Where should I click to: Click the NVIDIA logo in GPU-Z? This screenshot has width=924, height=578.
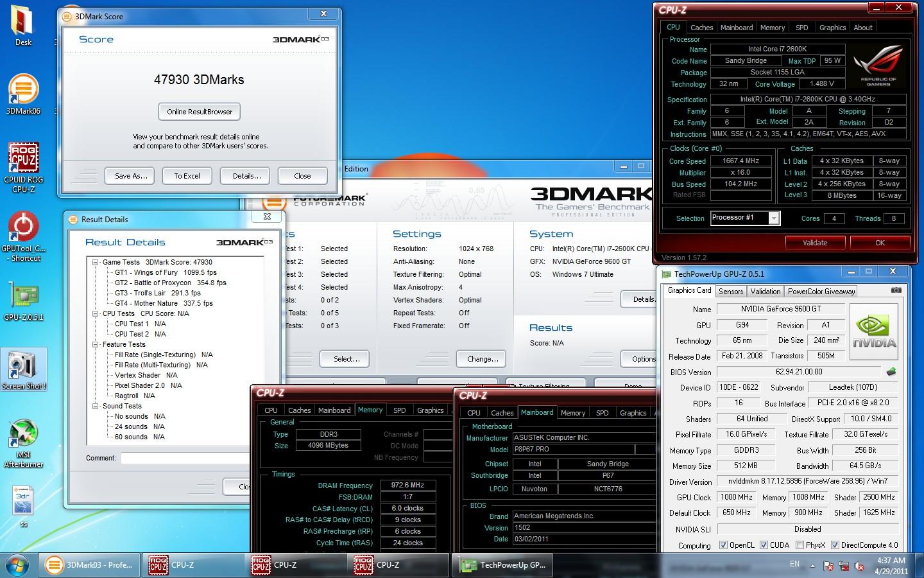(874, 331)
